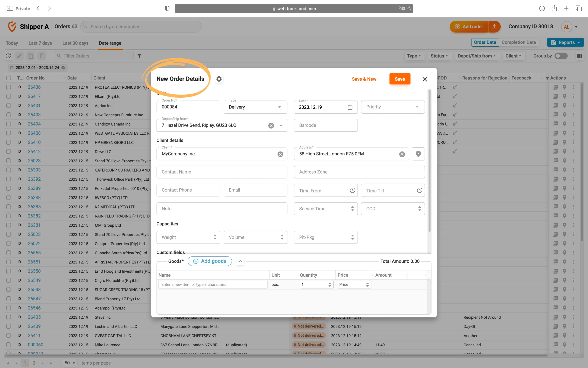Select the Order Date option
Image resolution: width=588 pixels, height=368 pixels.
click(x=485, y=42)
